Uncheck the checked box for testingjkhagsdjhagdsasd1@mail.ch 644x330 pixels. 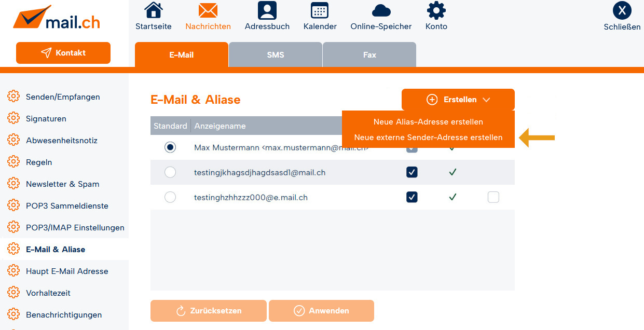pos(412,172)
